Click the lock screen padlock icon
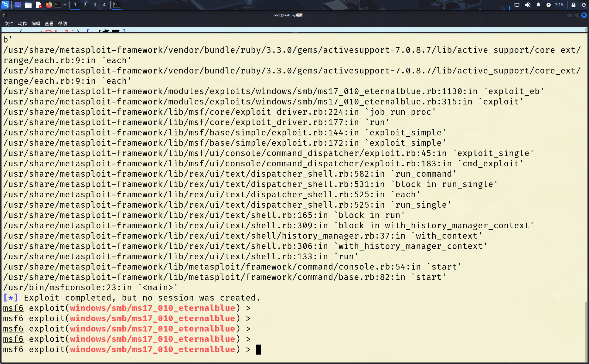589x364 pixels. coord(573,5)
